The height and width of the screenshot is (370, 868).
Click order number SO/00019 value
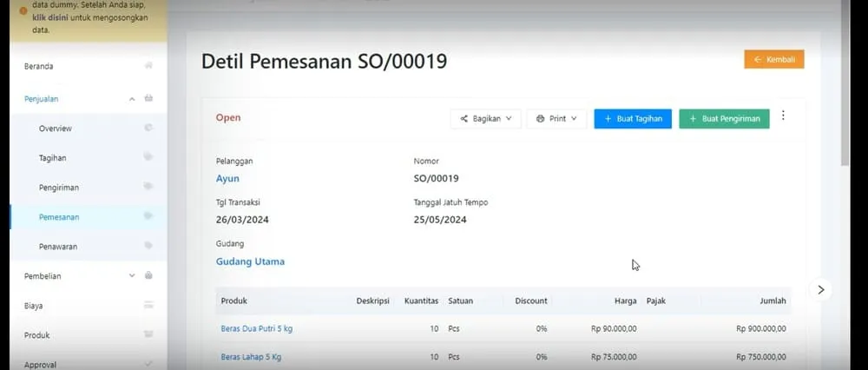coord(436,178)
